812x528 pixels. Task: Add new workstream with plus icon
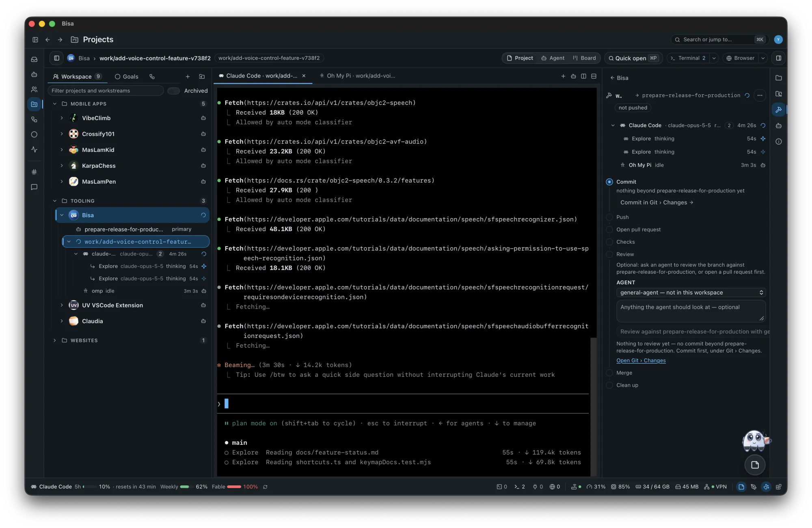[x=188, y=76]
